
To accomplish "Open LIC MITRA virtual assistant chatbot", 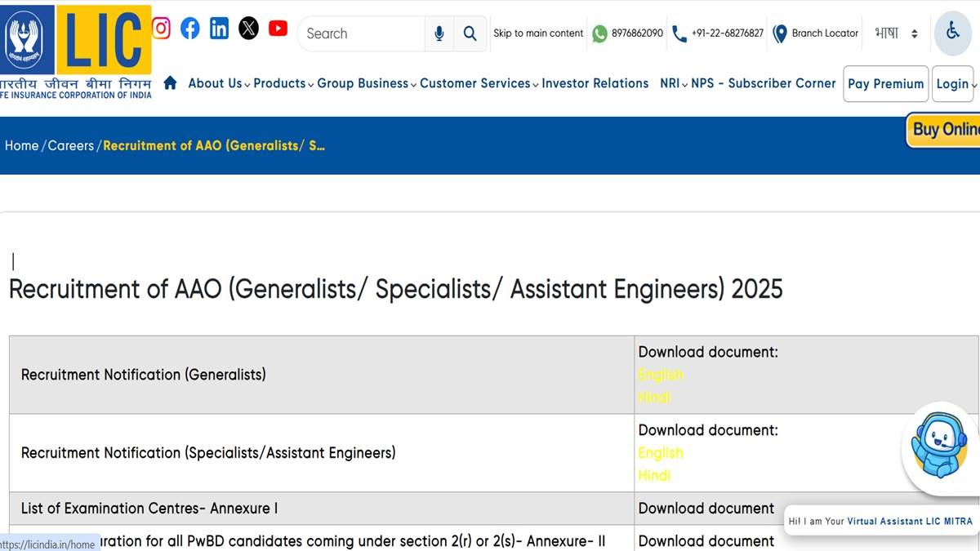I will (938, 447).
